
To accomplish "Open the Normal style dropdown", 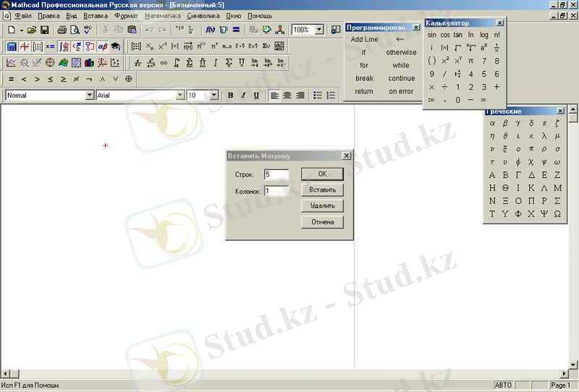I will (89, 95).
